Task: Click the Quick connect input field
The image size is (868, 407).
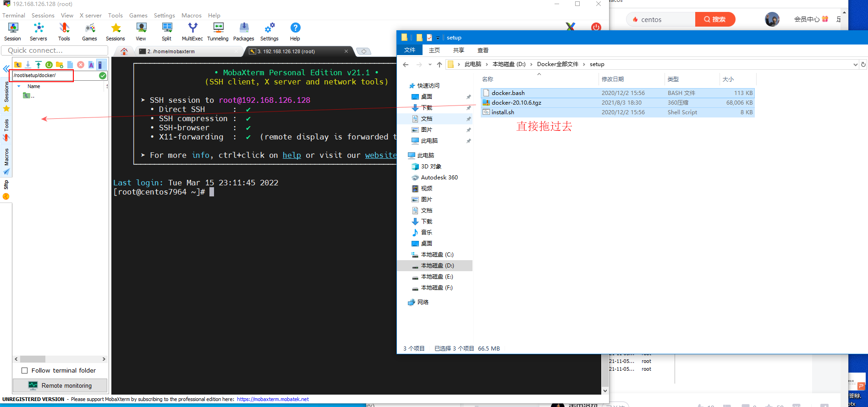Action: pyautogui.click(x=55, y=50)
